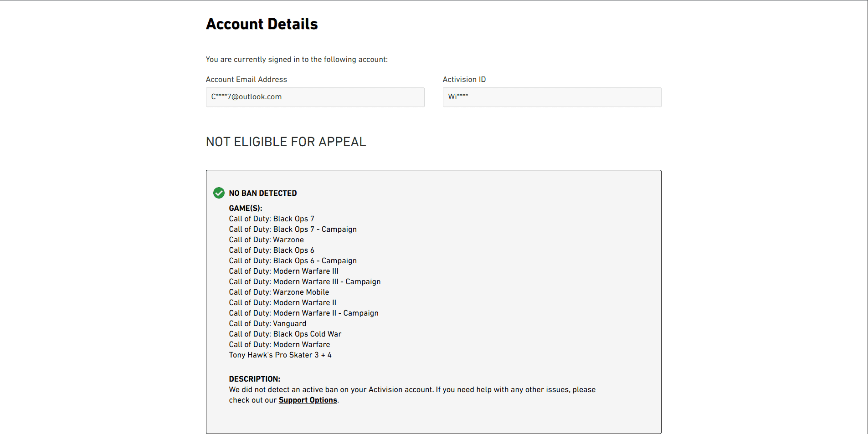Select Modern Warfare III - Campaign entry

click(x=304, y=282)
